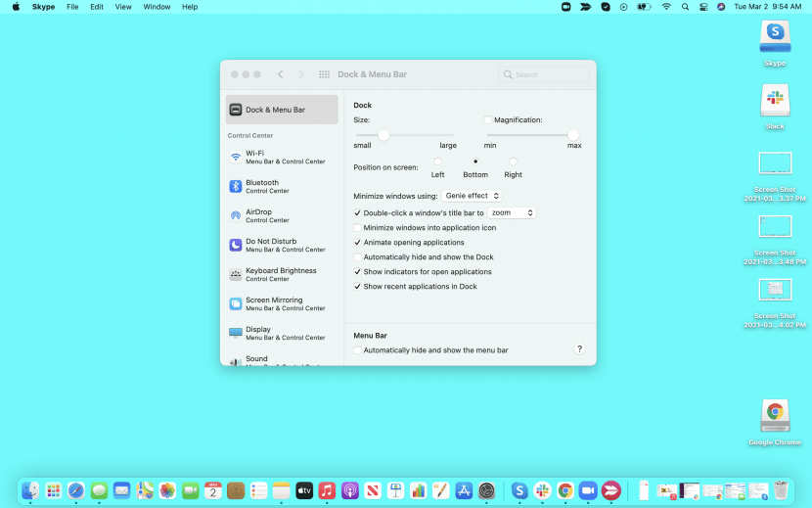Expand the title bar zoom dropdown
The width and height of the screenshot is (812, 508).
[x=512, y=212]
